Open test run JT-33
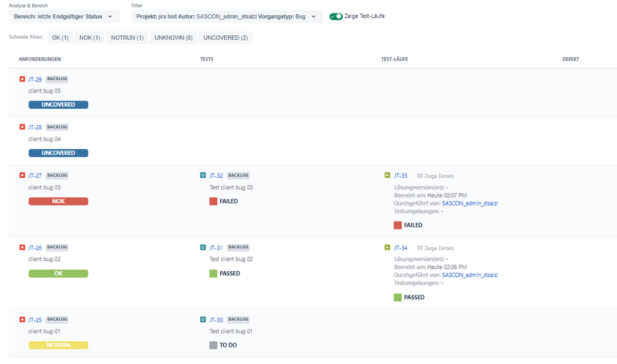This screenshot has width=617, height=364. [x=401, y=176]
